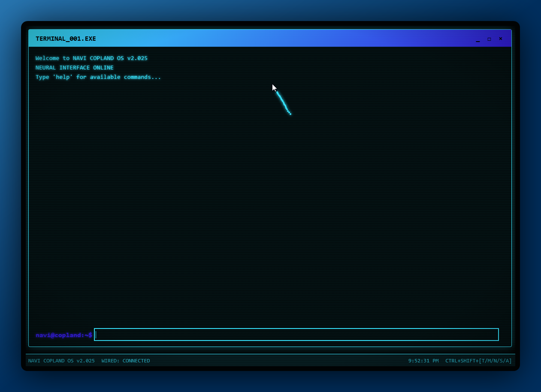This screenshot has width=541, height=392.
Task: Click the TERMINAL_001.EXE title text
Action: click(66, 39)
